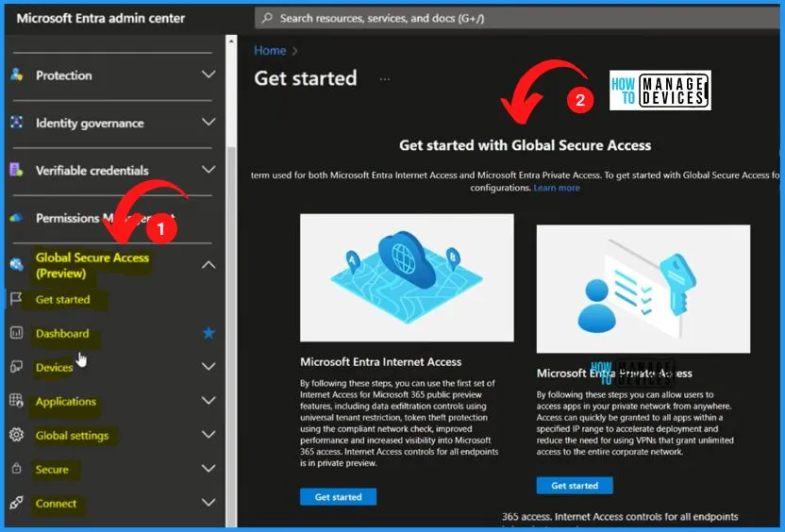785x532 pixels.
Task: Click the Microsoft Entra Internet Access illustration
Action: click(407, 277)
